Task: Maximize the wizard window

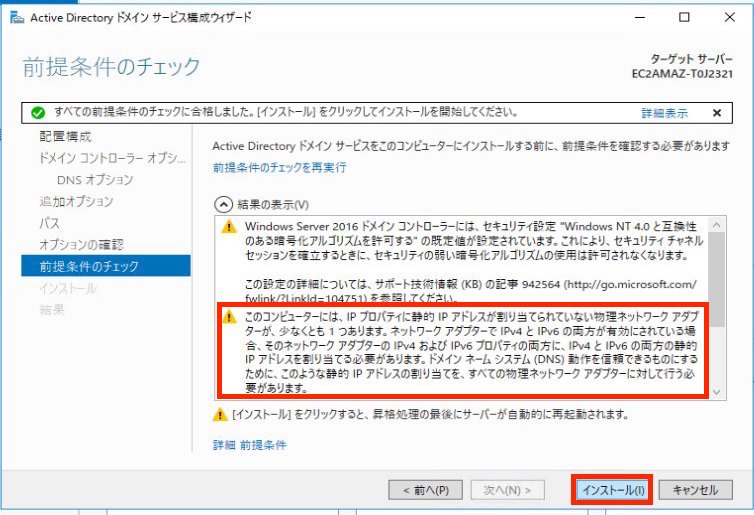Action: [684, 17]
